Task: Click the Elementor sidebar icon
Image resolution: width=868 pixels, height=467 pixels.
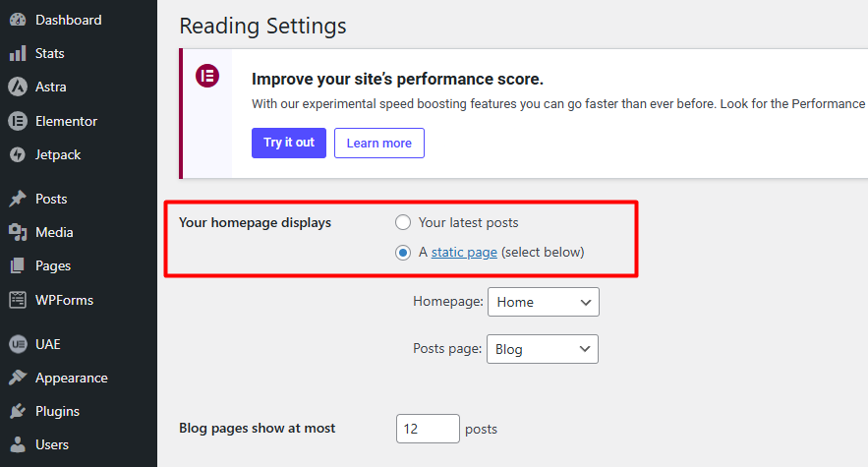Action: tap(18, 121)
